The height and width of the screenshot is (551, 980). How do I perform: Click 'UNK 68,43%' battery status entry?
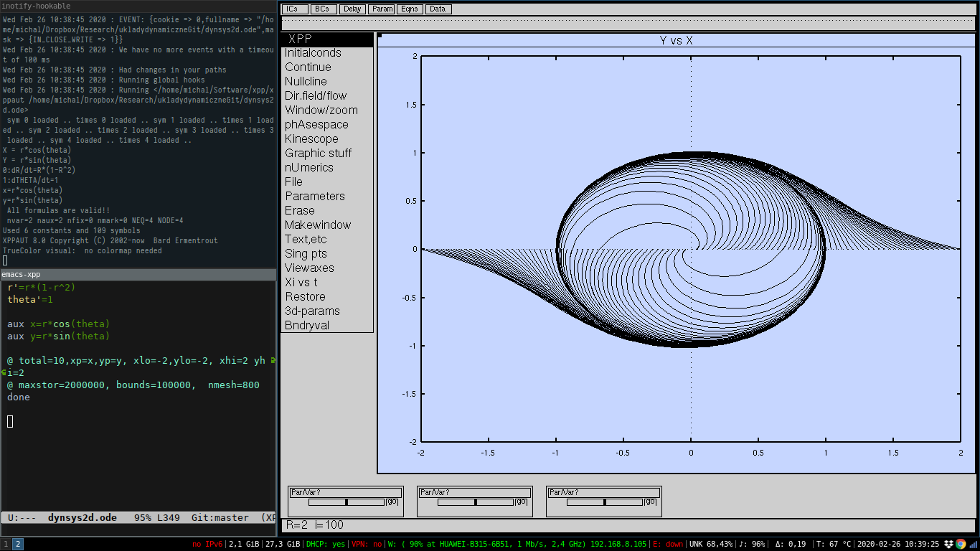(711, 544)
